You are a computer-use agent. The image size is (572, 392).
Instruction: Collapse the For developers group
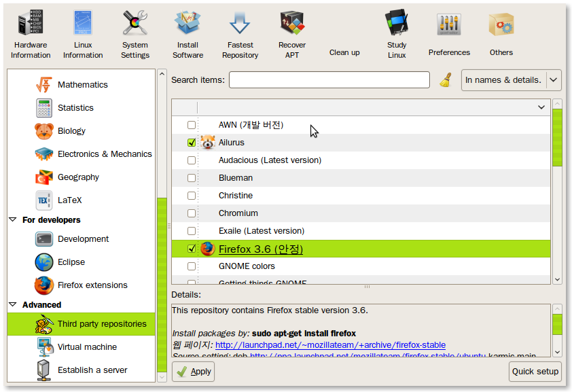pyautogui.click(x=13, y=220)
